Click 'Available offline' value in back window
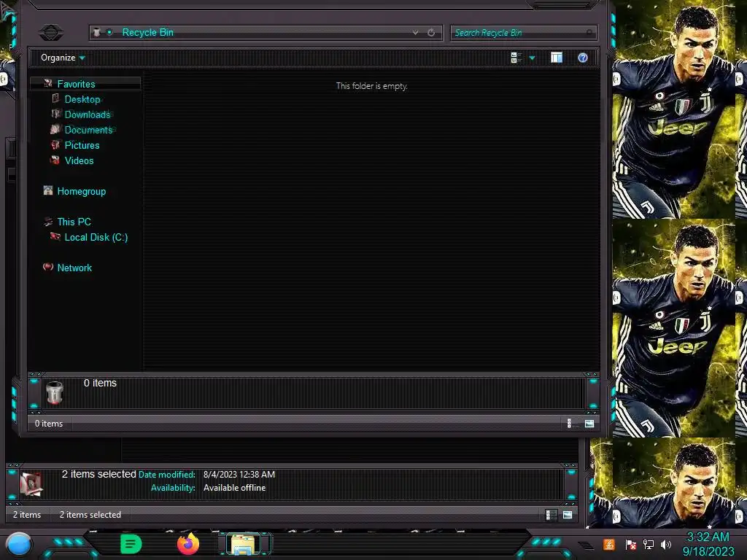 (234, 488)
